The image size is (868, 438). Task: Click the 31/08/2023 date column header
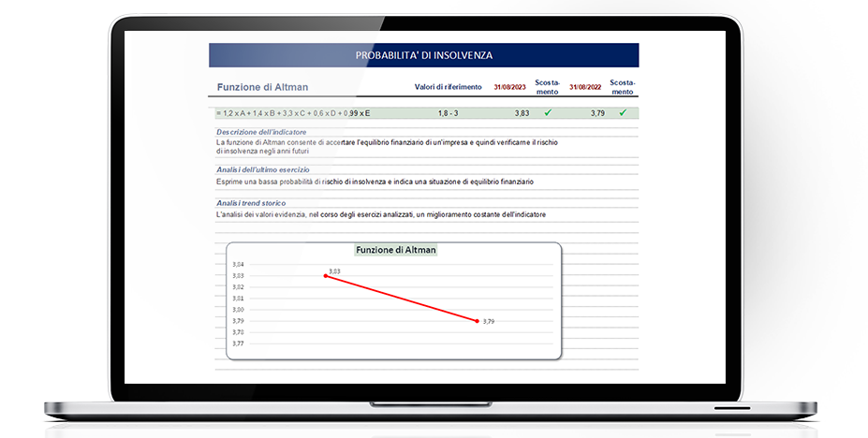tap(510, 87)
